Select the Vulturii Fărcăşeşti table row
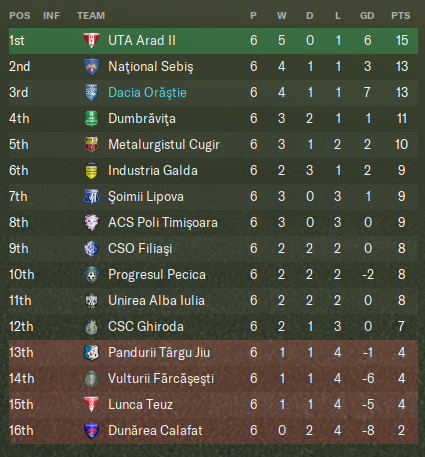The width and height of the screenshot is (425, 457). [x=213, y=379]
